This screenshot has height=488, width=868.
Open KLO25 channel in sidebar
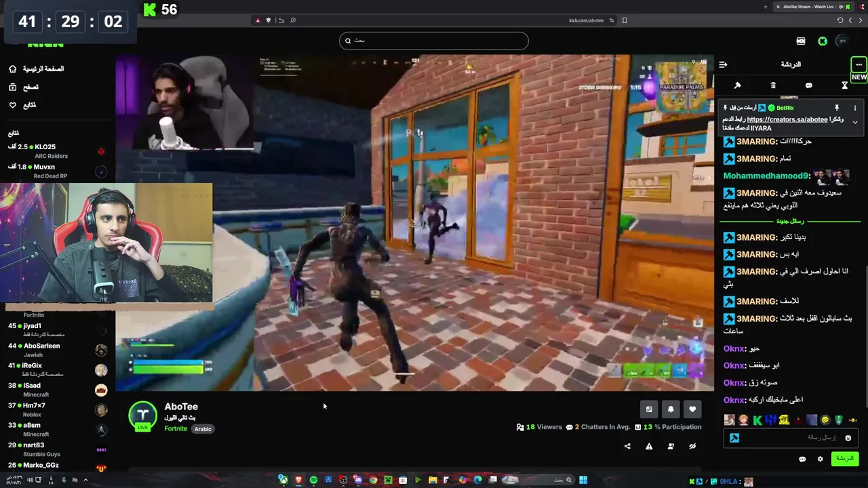click(x=58, y=151)
